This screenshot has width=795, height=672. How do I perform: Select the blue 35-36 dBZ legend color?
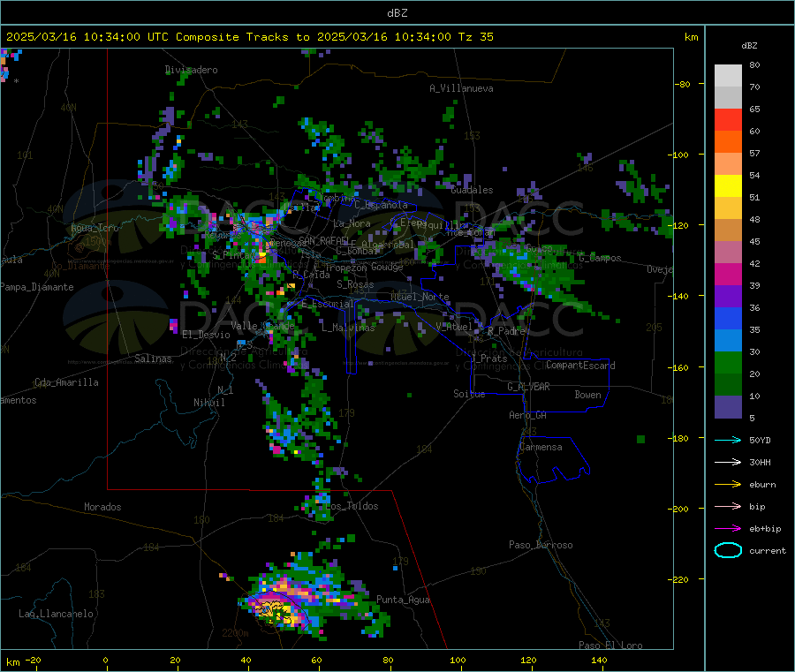coord(728,318)
